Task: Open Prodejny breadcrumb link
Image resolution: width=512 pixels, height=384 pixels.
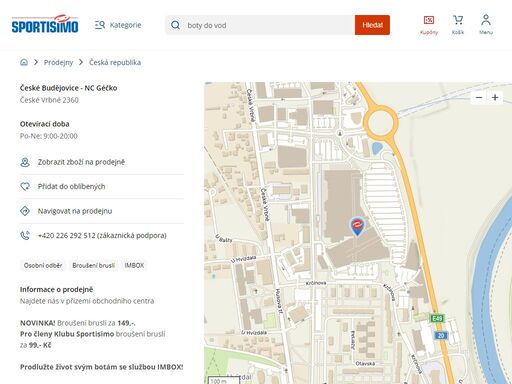Action: click(58, 62)
